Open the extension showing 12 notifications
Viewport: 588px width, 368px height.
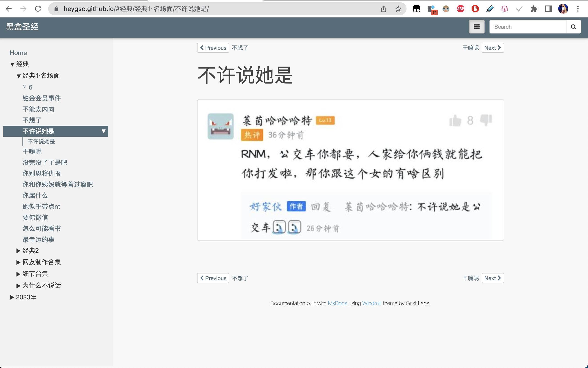click(431, 9)
